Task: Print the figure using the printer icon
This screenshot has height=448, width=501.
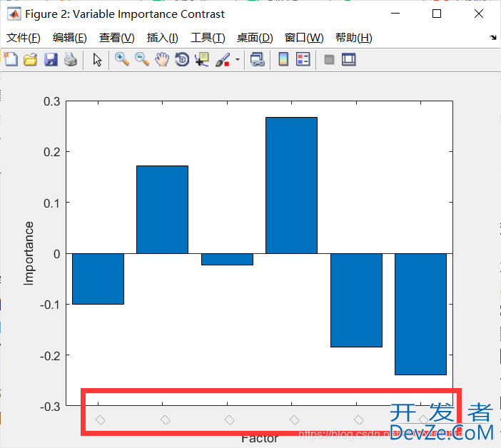Action: pos(71,60)
